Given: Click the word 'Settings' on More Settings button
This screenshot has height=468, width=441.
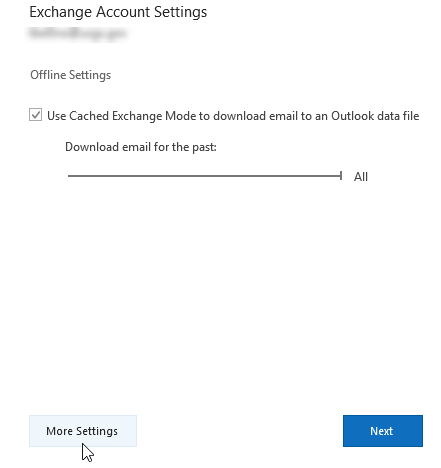Looking at the screenshot, I should (97, 431).
